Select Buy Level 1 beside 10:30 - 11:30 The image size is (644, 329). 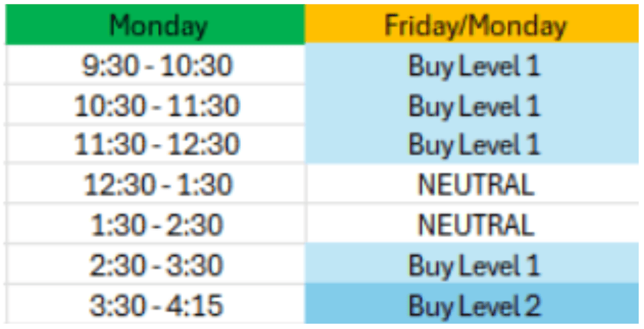coord(472,105)
